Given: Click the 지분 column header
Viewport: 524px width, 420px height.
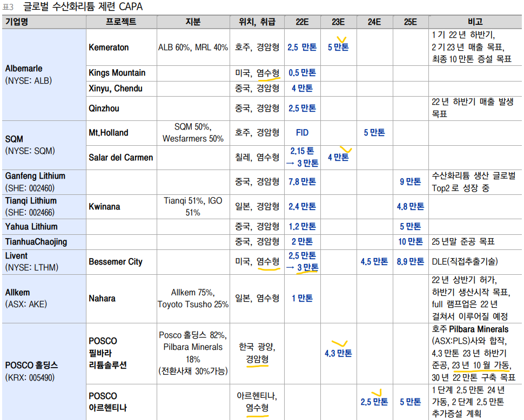Looking at the screenshot, I should tap(193, 22).
